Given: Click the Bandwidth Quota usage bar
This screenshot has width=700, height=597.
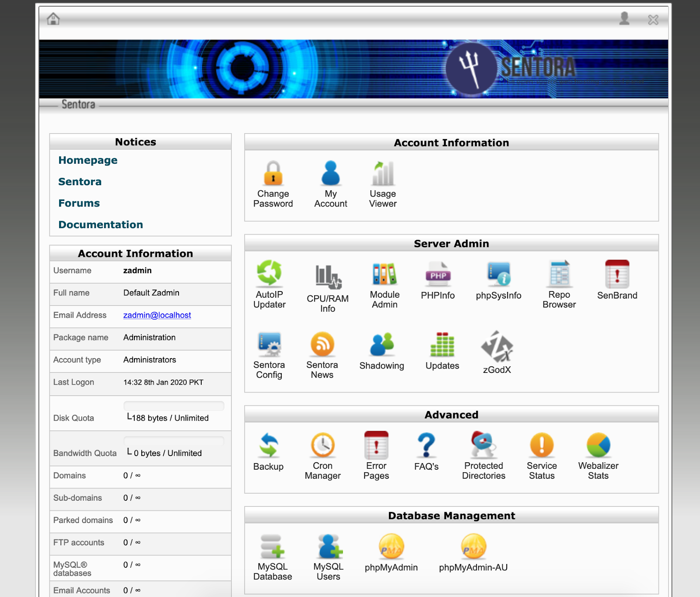Looking at the screenshot, I should 174,441.
